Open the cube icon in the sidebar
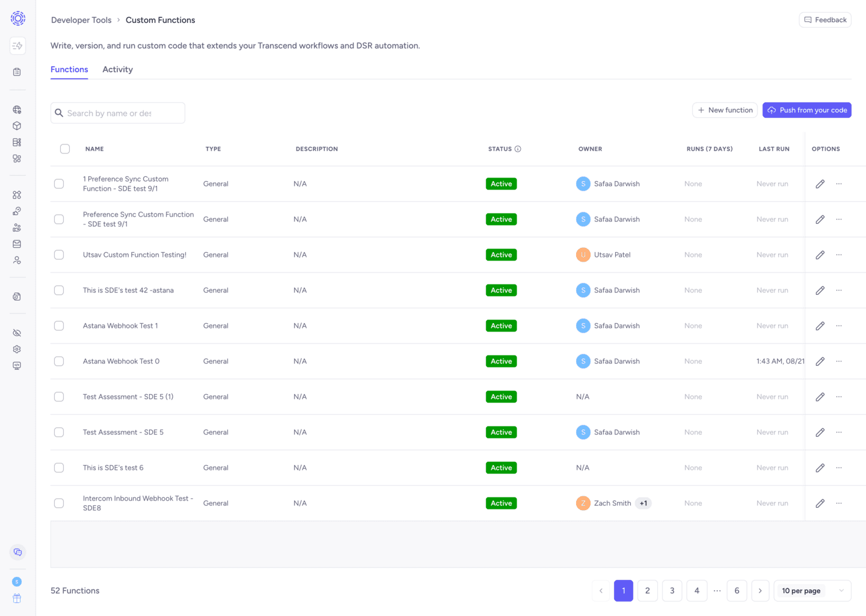This screenshot has width=866, height=616. pos(17,126)
